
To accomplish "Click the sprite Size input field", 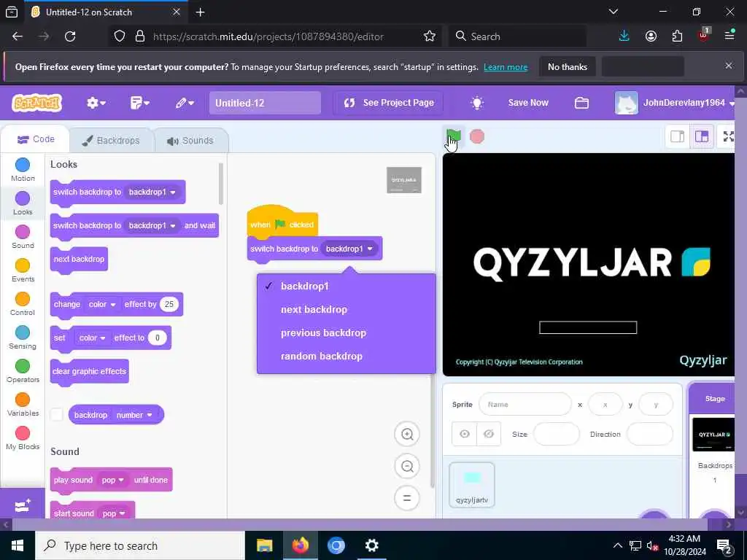I will pyautogui.click(x=556, y=434).
